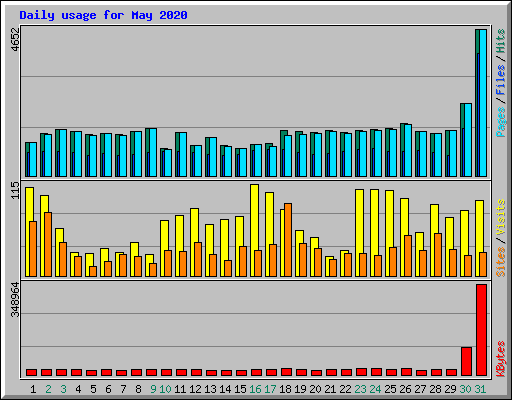The image size is (512, 400).
Task: Click day 14 on the date axis
Action: 225,389
